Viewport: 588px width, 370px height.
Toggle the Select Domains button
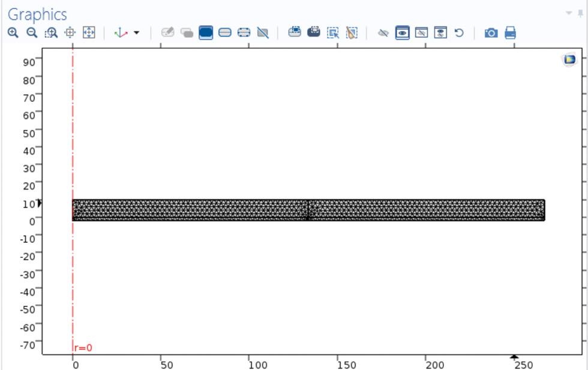click(206, 32)
